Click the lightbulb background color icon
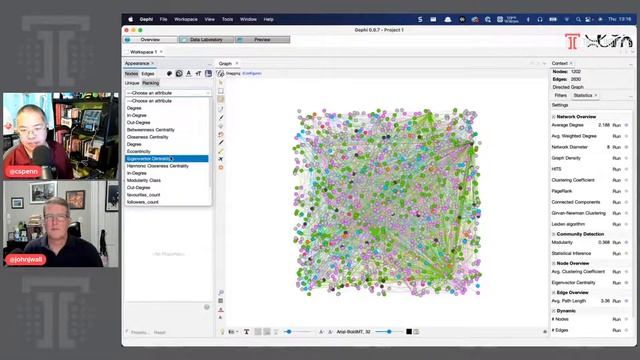Image resolution: width=640 pixels, height=360 pixels. tap(222, 332)
